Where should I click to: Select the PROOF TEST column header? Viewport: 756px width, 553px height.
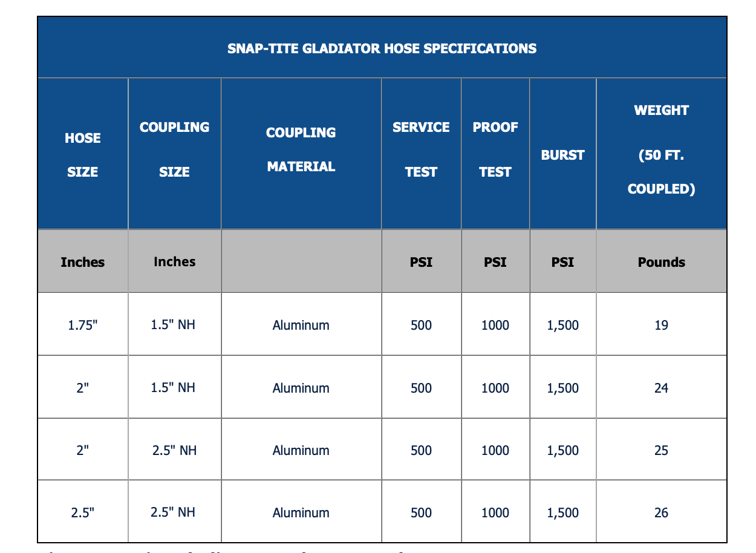pos(495,149)
